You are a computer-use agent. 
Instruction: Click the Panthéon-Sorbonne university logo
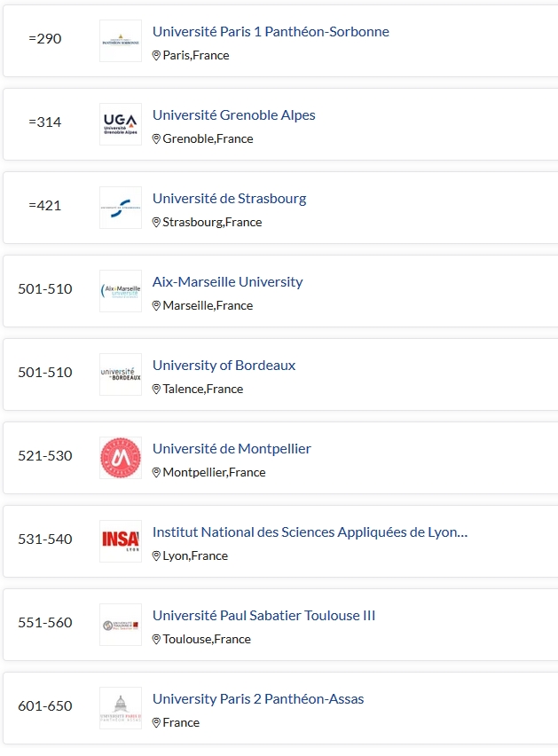click(121, 41)
